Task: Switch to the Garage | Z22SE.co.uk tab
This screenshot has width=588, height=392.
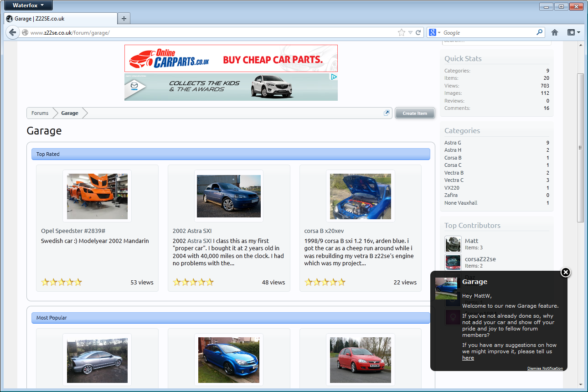Action: pos(61,19)
